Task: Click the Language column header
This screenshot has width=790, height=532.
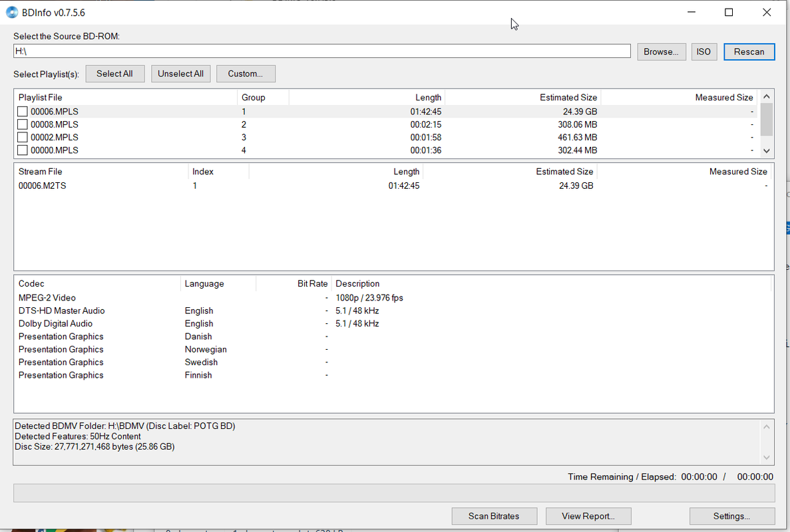Action: 218,284
